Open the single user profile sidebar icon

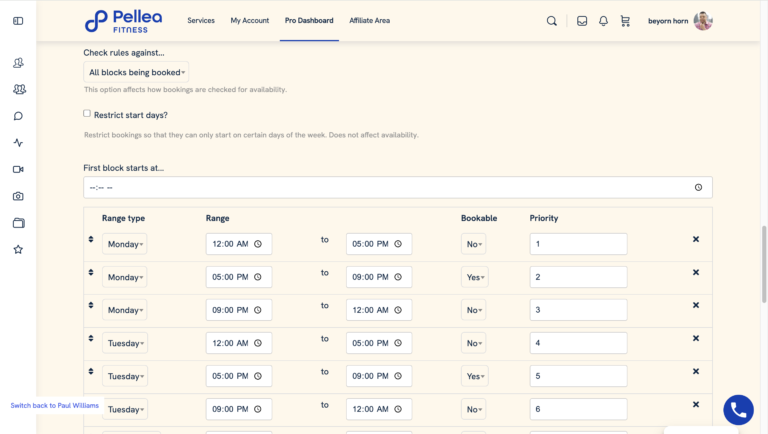(18, 63)
